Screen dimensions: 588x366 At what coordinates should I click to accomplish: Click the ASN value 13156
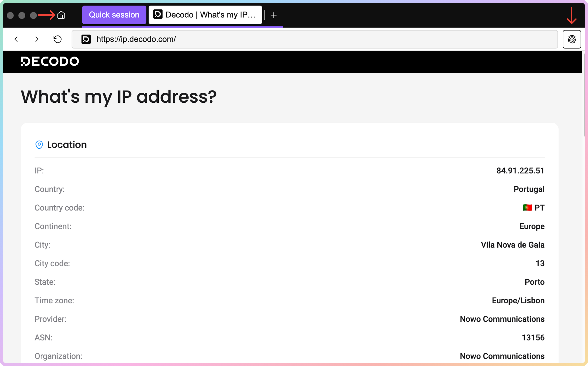(533, 338)
